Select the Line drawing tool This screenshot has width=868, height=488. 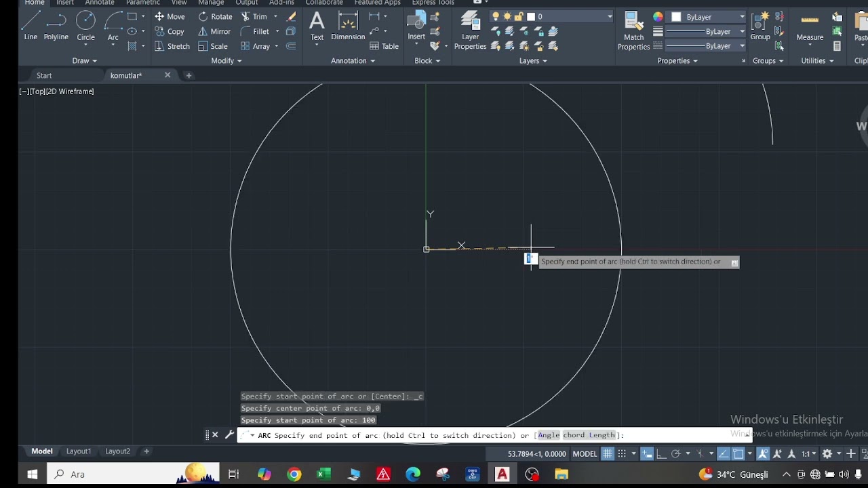pyautogui.click(x=31, y=26)
